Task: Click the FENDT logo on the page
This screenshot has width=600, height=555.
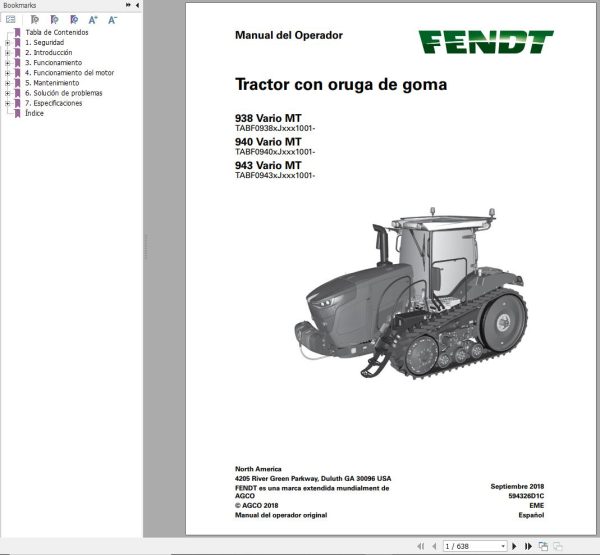Action: point(486,42)
